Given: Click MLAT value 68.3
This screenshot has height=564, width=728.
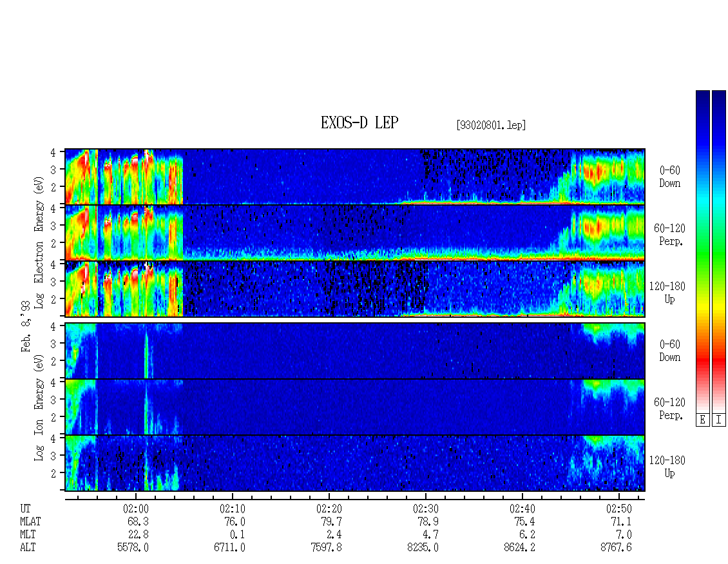Looking at the screenshot, I should (x=139, y=521).
